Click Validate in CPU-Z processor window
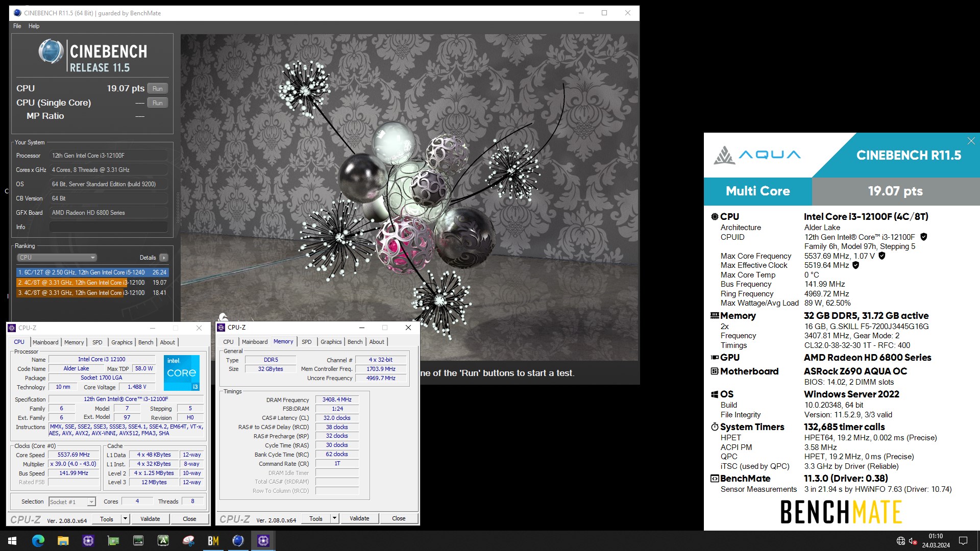 [150, 519]
